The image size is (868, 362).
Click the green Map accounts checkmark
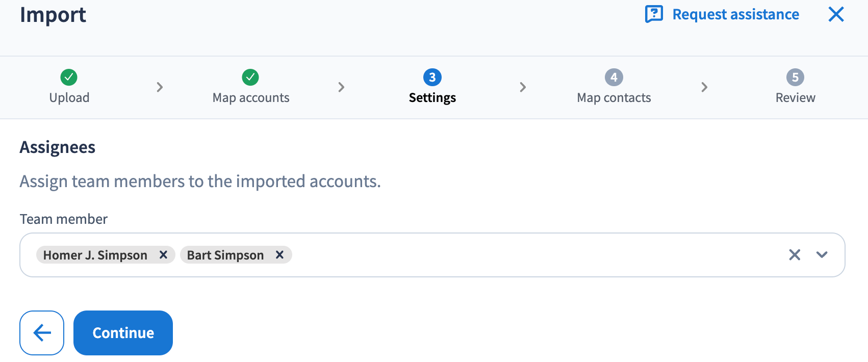(250, 77)
